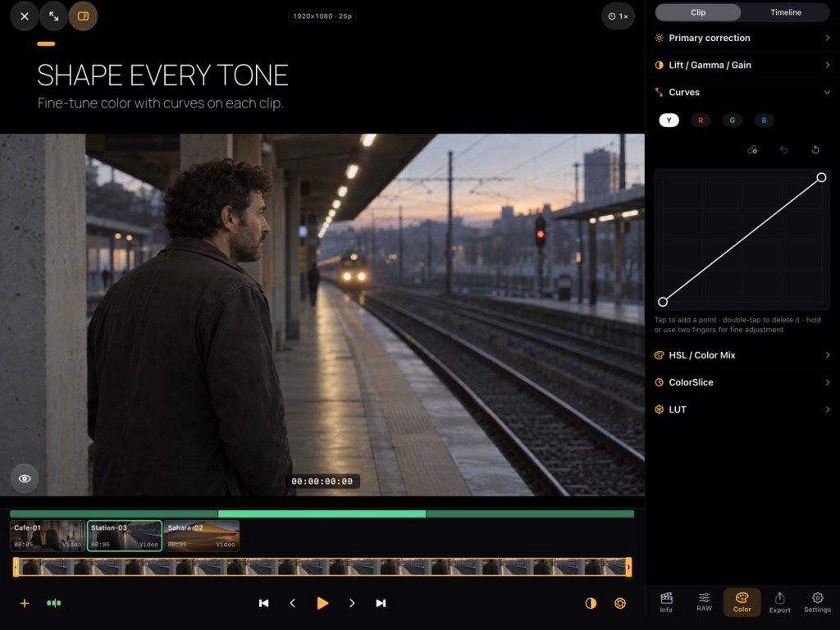Expand the HSL / Color Mix section

[x=742, y=355]
